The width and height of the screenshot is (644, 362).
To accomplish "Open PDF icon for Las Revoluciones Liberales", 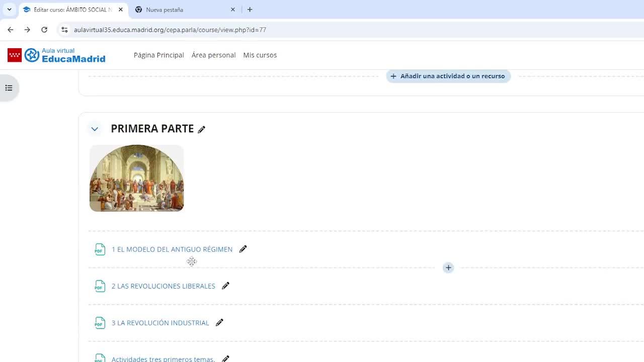I will click(100, 286).
